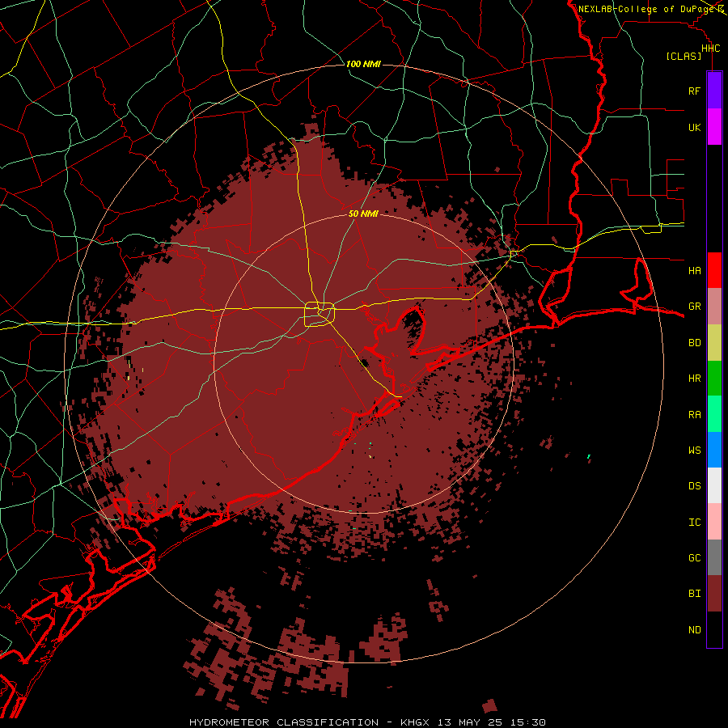
Task: Click the BI legend label
Action: tap(695, 594)
